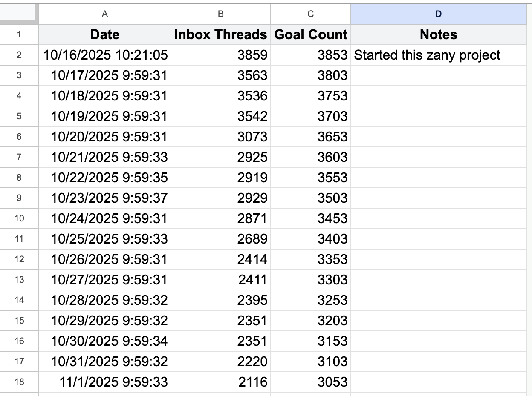Select row 18 by its row header

click(19, 382)
